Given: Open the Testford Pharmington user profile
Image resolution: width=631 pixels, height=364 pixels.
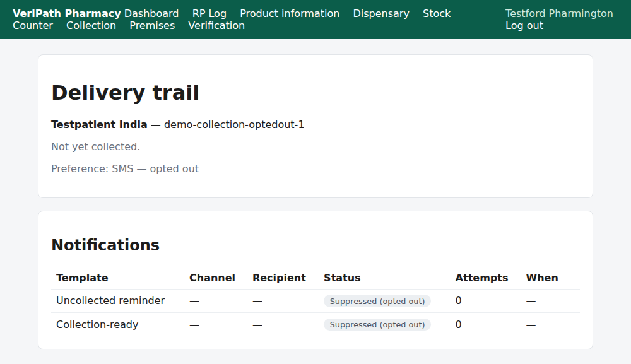Looking at the screenshot, I should (x=559, y=14).
